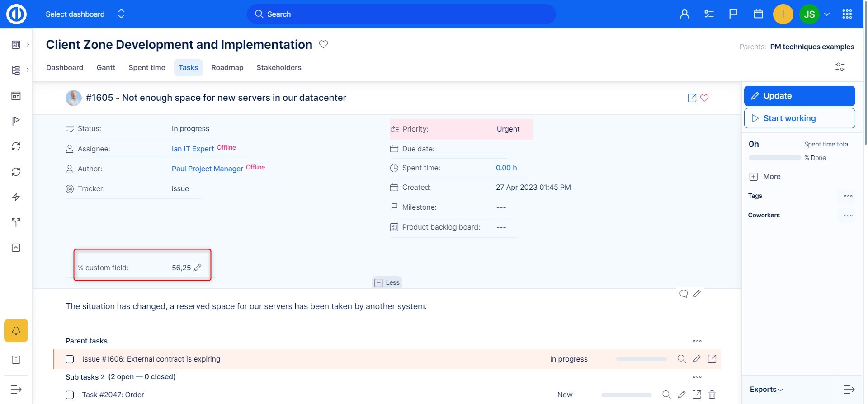This screenshot has height=404, width=868.
Task: Check the Issue #1606 checkbox
Action: pyautogui.click(x=70, y=359)
